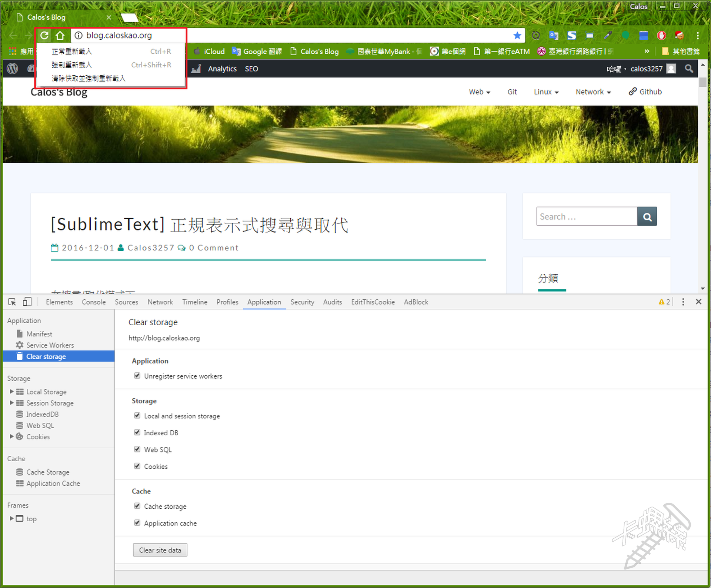Open the Github link in blog navigation
The height and width of the screenshot is (588, 711).
click(x=645, y=92)
